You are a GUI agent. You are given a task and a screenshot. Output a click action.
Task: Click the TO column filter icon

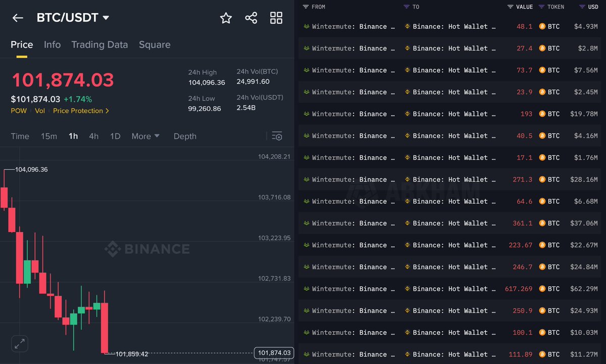click(x=407, y=7)
